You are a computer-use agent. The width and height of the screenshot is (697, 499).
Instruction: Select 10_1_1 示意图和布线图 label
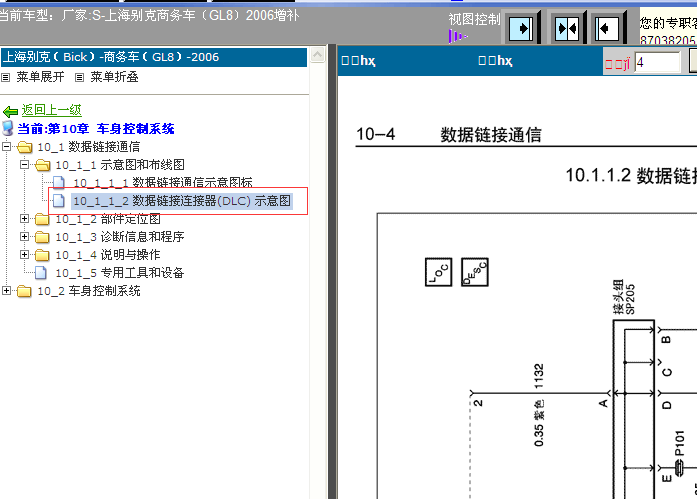coord(120,165)
